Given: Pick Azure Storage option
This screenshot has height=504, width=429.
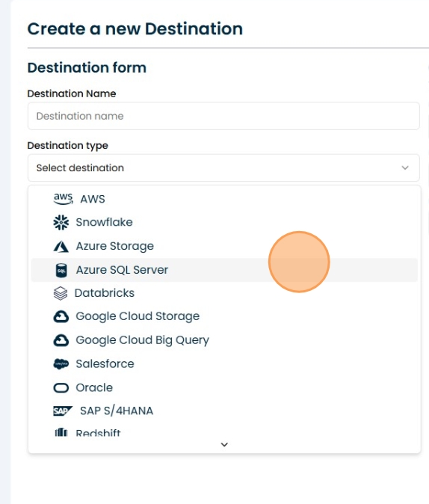Looking at the screenshot, I should click(224, 246).
